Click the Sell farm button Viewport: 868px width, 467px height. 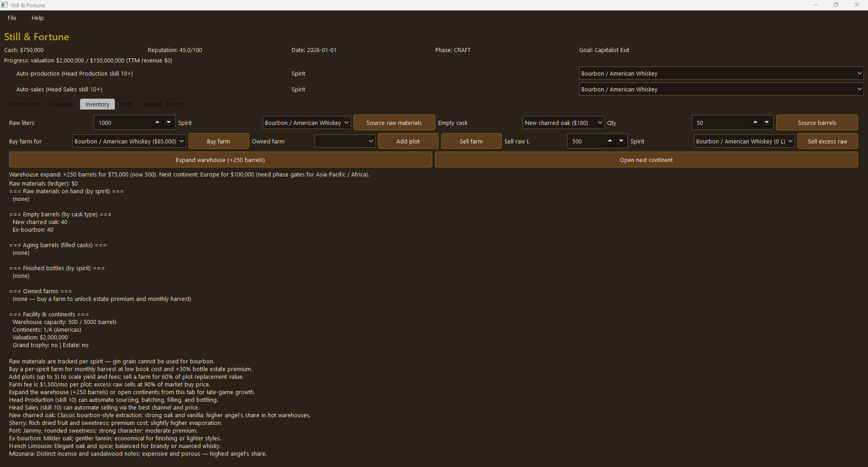[471, 141]
